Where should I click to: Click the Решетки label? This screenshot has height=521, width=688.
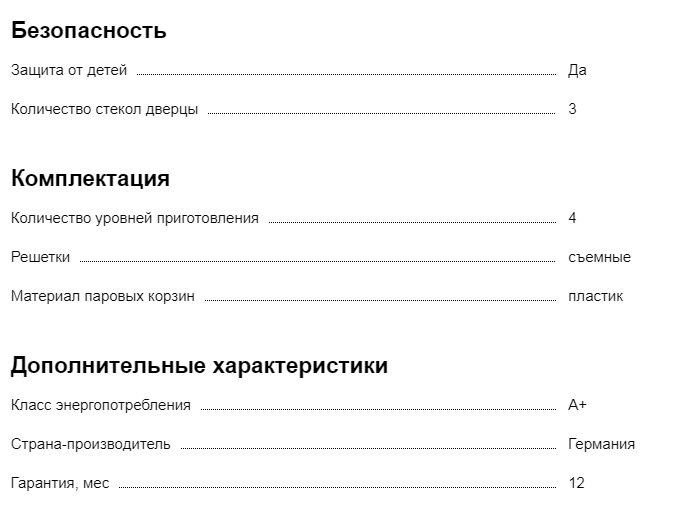tap(40, 257)
